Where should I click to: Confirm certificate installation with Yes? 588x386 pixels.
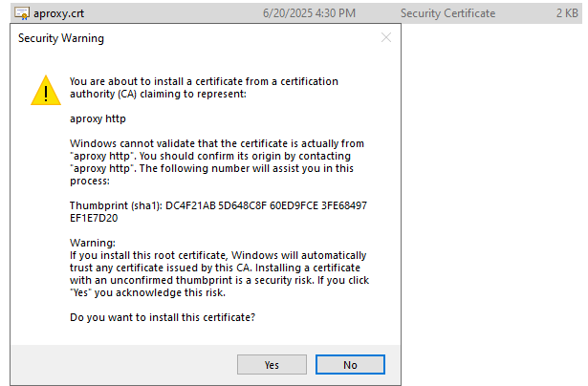272,365
